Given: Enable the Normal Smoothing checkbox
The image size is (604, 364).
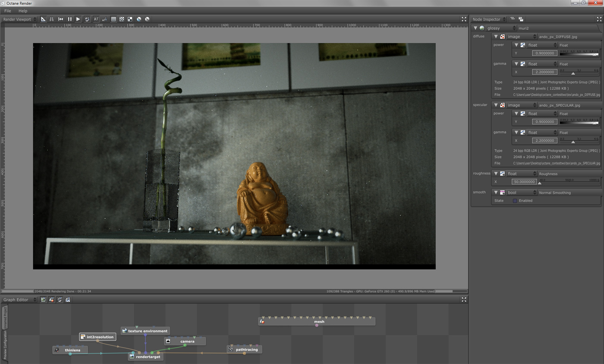Looking at the screenshot, I should [515, 201].
